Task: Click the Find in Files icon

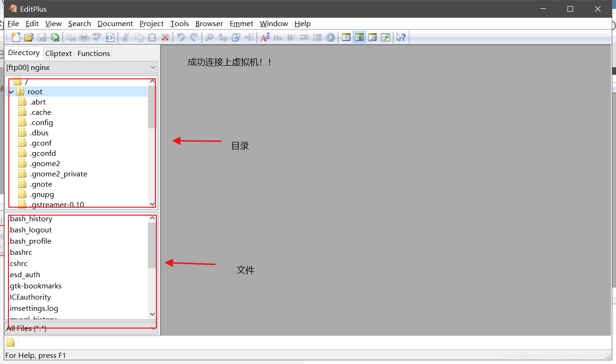Action: click(x=236, y=37)
